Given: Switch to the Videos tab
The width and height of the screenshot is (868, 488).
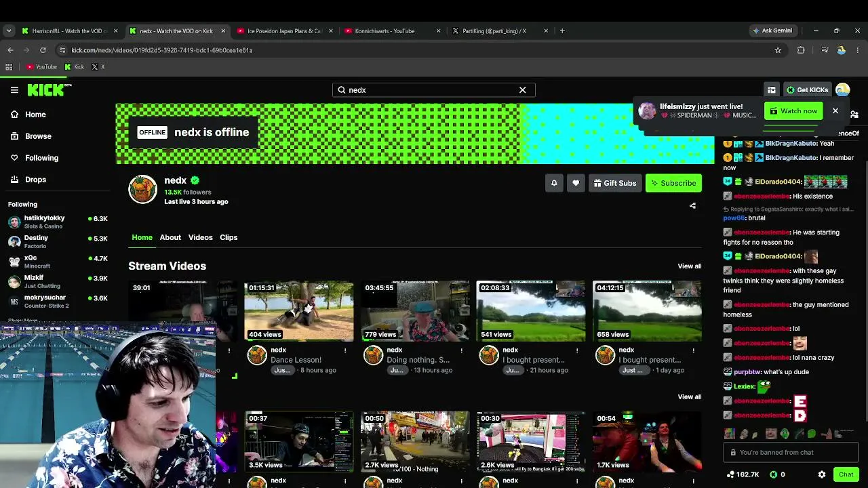Looking at the screenshot, I should [x=200, y=237].
